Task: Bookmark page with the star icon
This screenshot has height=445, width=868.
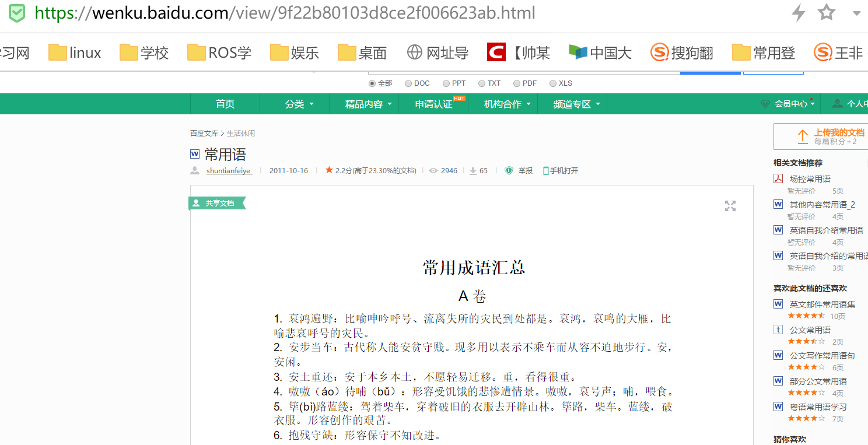Action: 827,12
